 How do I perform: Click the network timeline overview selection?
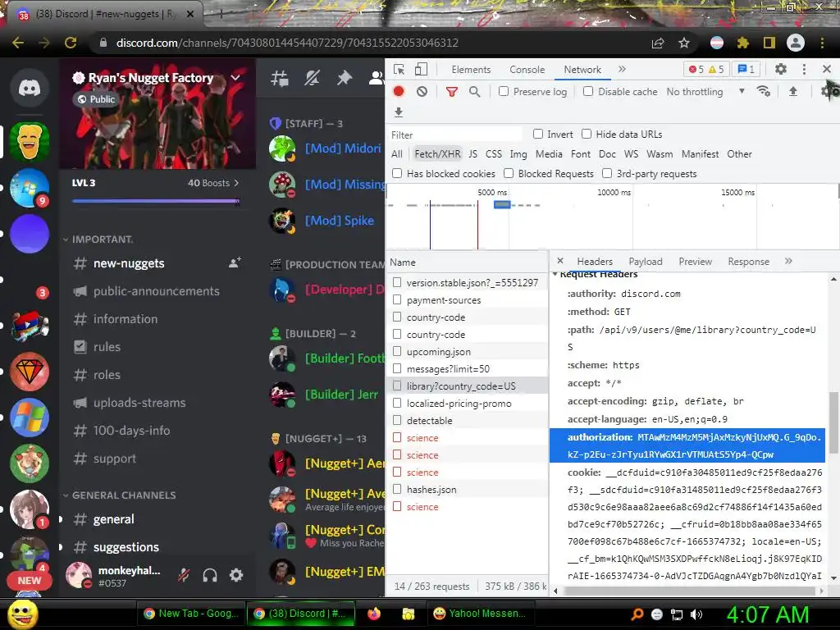[502, 204]
